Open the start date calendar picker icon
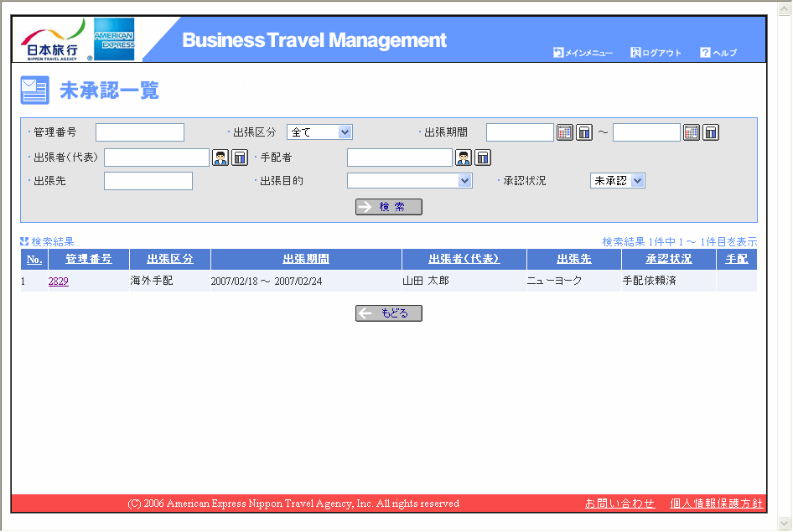Screen dimensions: 793x532 (x=564, y=132)
